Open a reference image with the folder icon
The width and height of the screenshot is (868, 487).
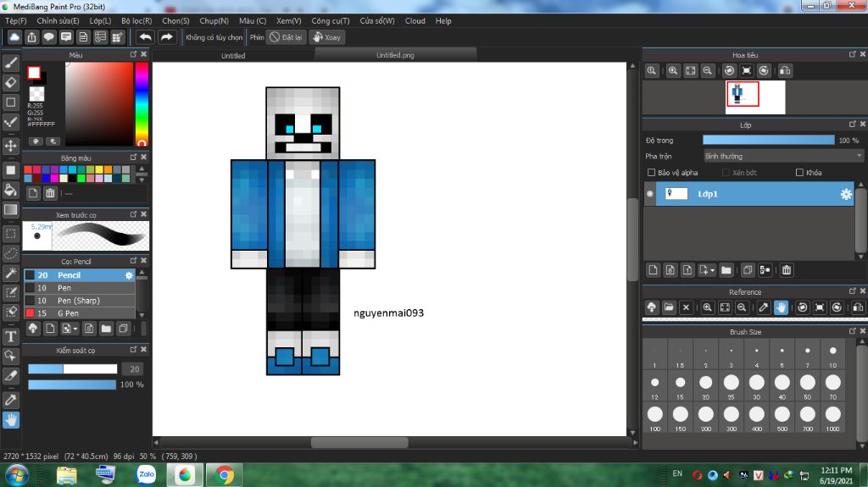point(669,307)
